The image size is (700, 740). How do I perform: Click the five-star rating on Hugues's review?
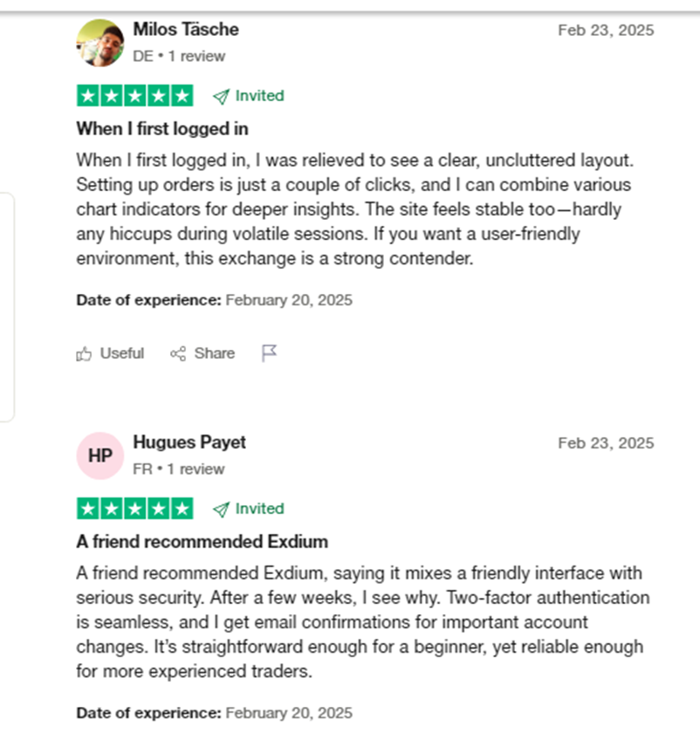coord(135,509)
